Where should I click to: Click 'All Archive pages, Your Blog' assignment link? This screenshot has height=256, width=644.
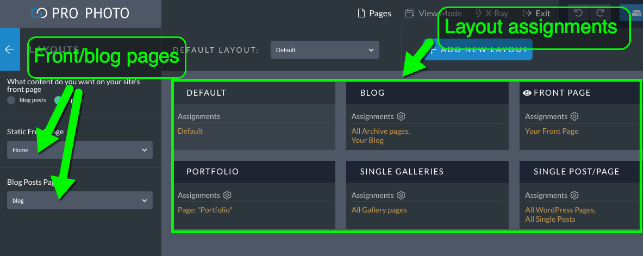pos(381,135)
